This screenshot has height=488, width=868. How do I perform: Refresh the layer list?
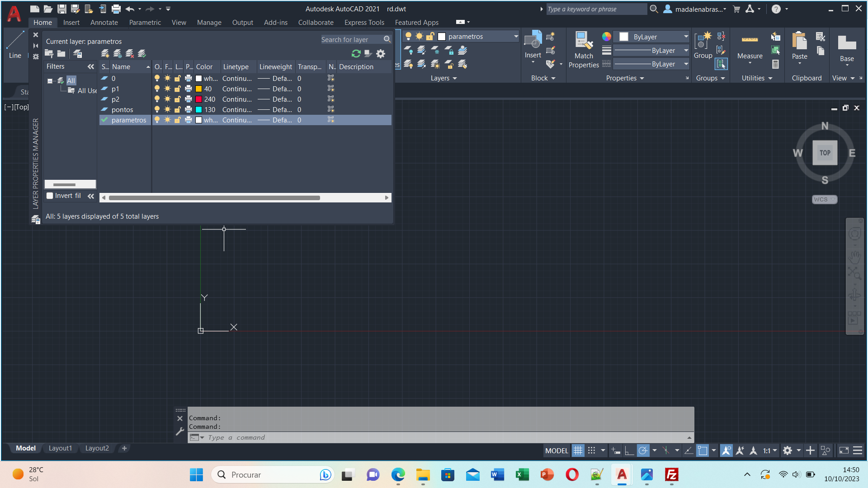click(356, 54)
